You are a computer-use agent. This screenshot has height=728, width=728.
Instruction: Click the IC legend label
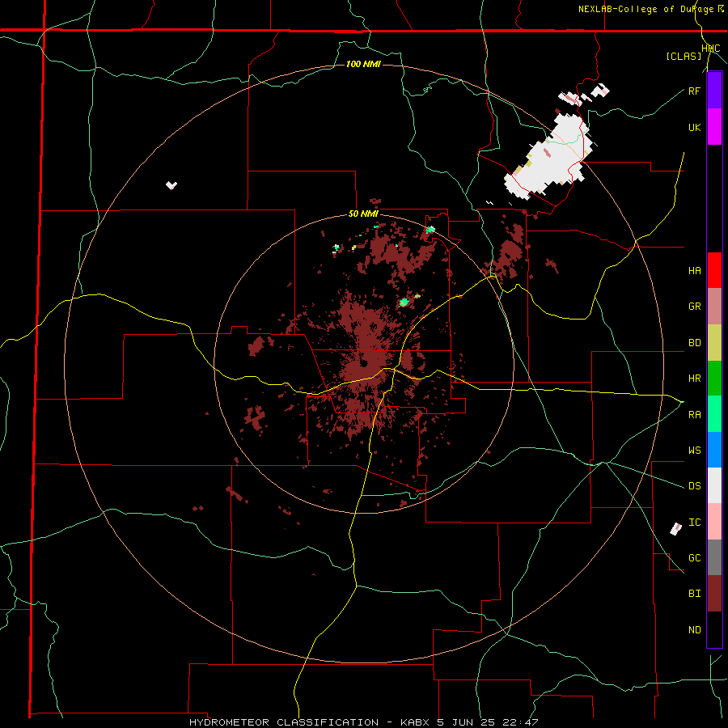point(695,523)
